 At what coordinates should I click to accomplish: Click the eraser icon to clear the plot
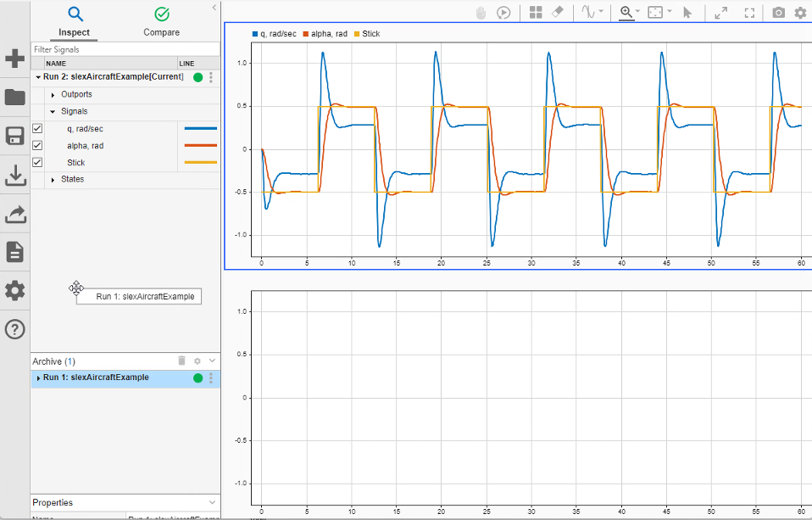pyautogui.click(x=558, y=12)
